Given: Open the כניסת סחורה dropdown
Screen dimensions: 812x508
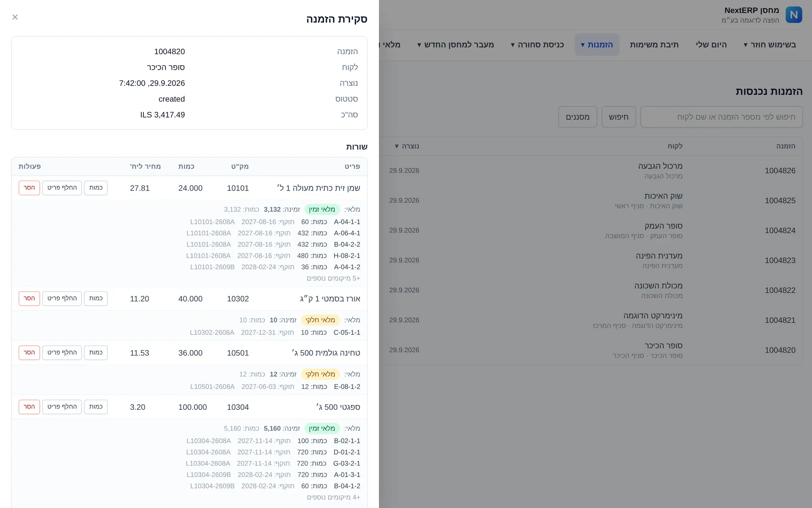Looking at the screenshot, I should [537, 44].
